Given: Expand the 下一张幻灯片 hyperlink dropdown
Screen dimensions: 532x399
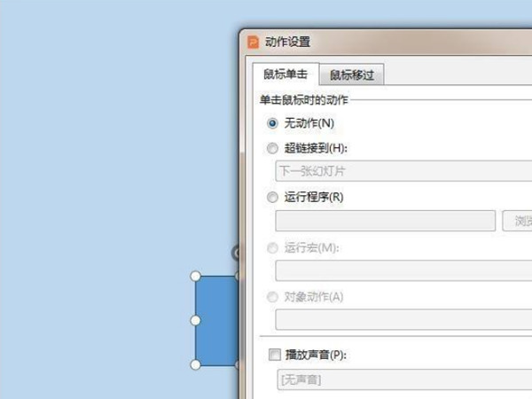Looking at the screenshot, I should pos(403,171).
